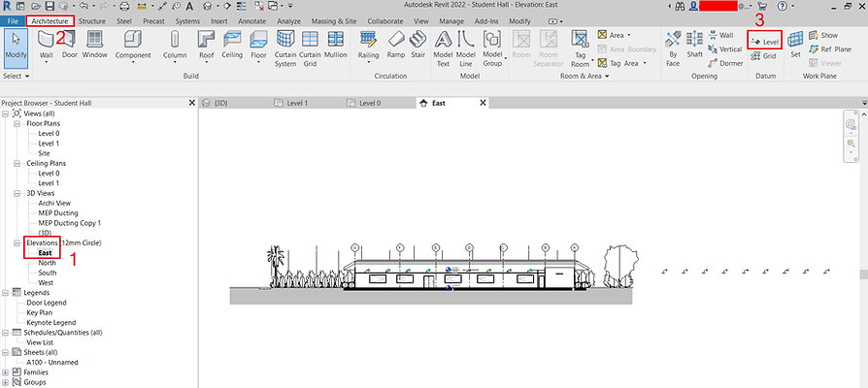
Task: Go to the Manage ribbon tab
Action: (451, 21)
